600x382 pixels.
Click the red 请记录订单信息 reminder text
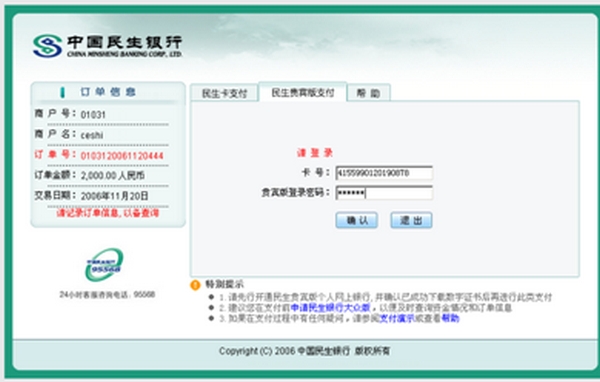point(108,213)
